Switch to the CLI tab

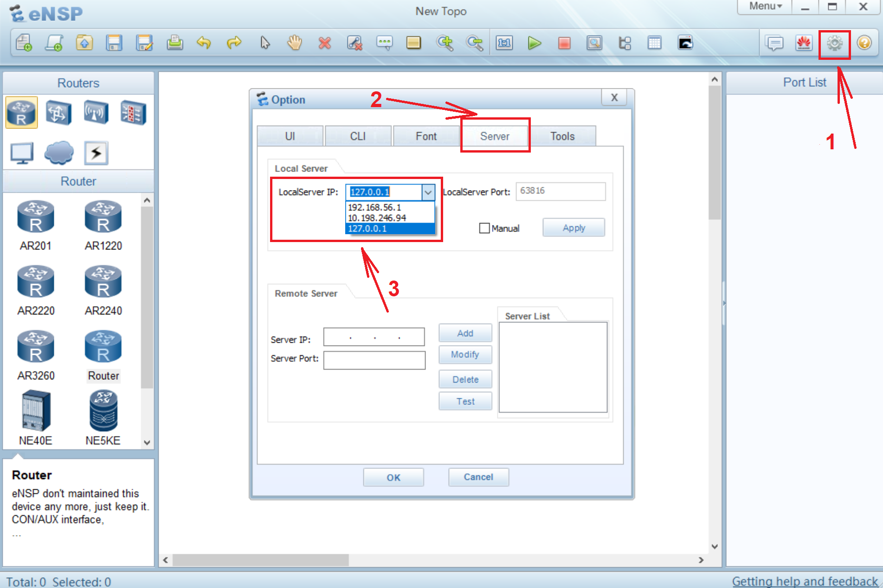(x=358, y=136)
